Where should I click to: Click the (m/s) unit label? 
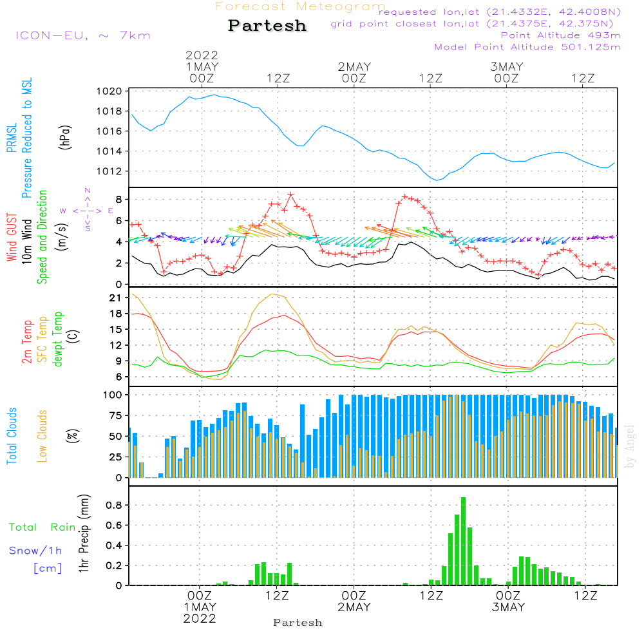coord(62,237)
